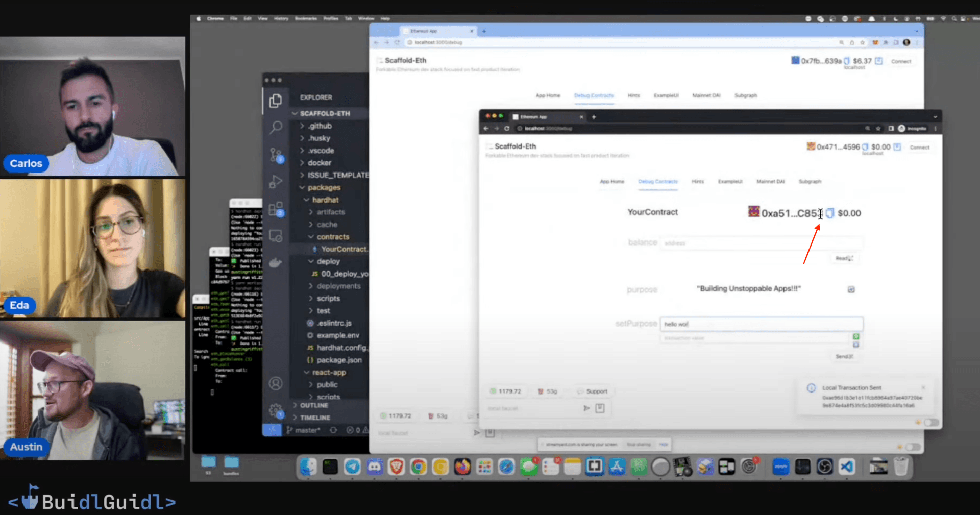Toggle theme switch in back Scaffold-Eth window
This screenshot has width=980, height=515.
tap(913, 447)
